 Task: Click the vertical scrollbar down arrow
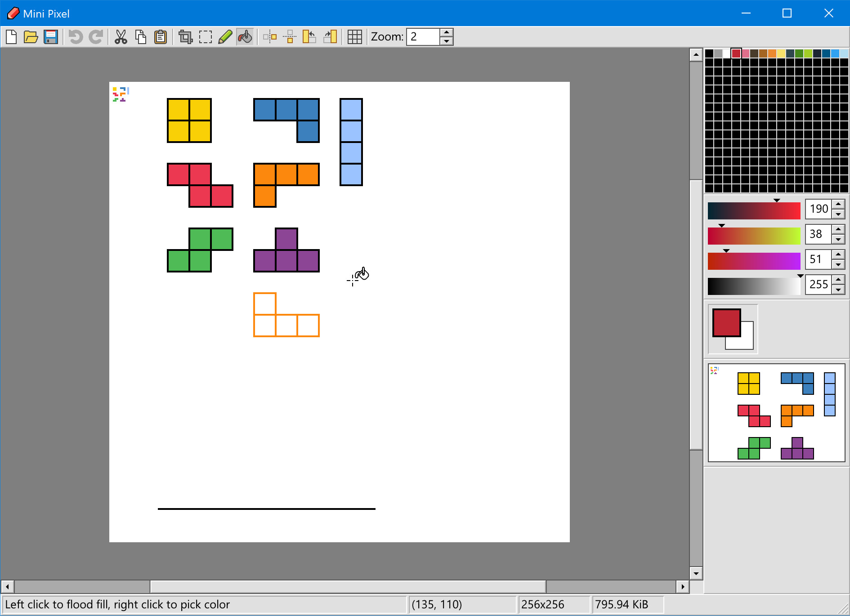[x=696, y=573]
